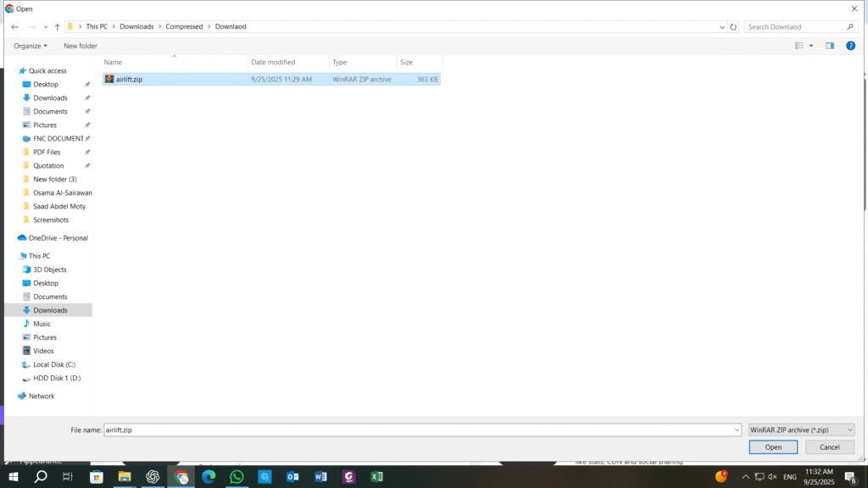Open WhatsApp from taskbar
This screenshot has height=488, width=868.
coord(237,476)
